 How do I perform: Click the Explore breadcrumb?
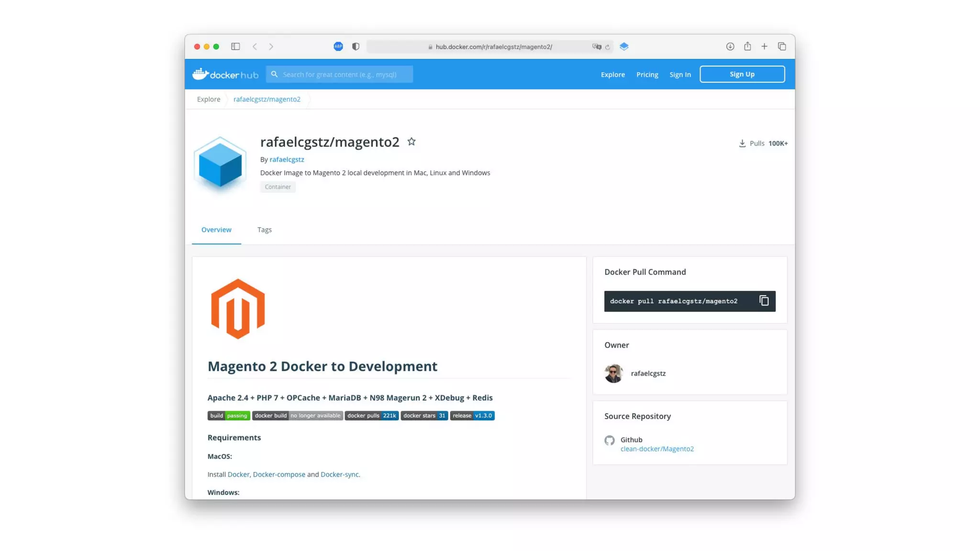click(209, 99)
